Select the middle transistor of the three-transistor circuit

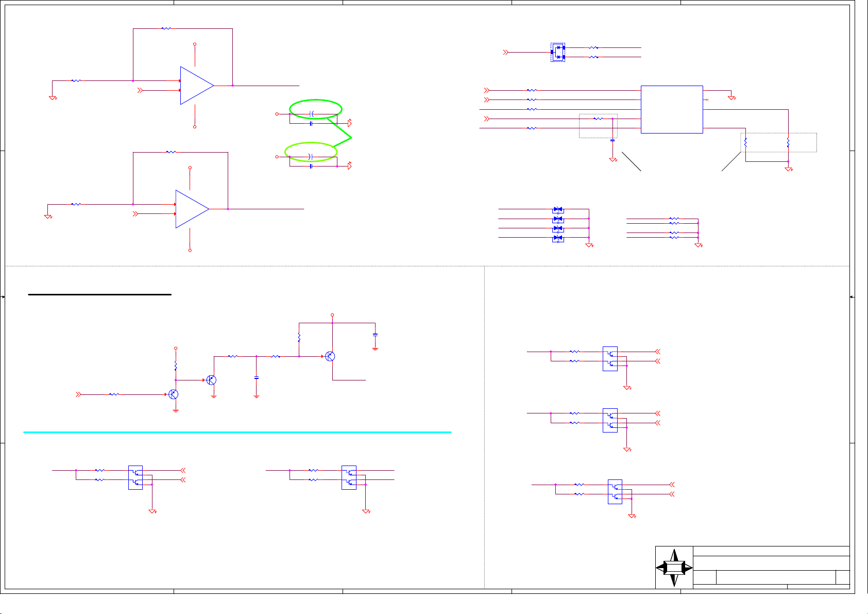pyautogui.click(x=211, y=380)
